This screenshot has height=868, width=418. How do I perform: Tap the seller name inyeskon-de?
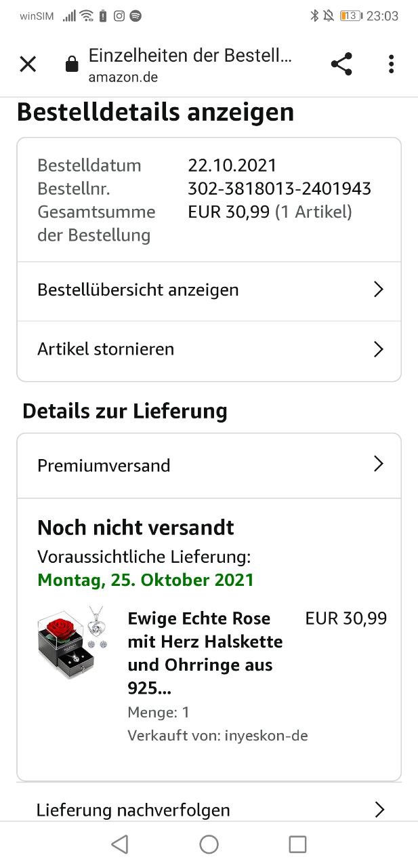266,735
